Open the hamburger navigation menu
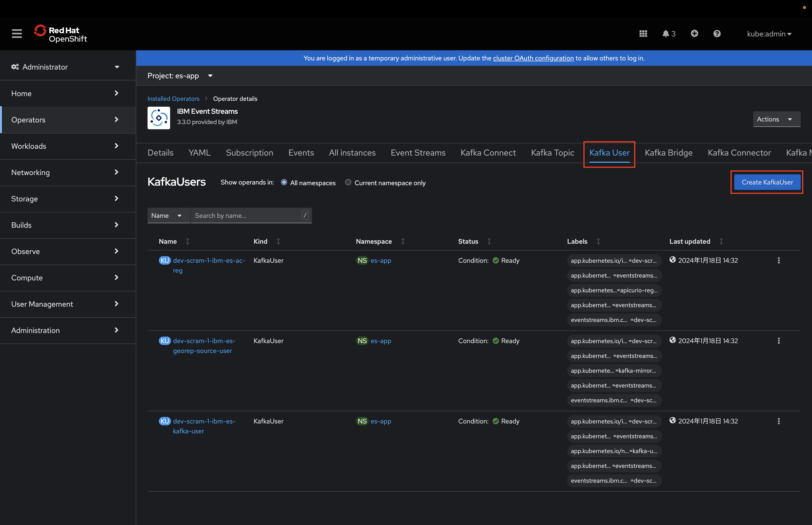Image resolution: width=812 pixels, height=525 pixels. click(x=17, y=33)
